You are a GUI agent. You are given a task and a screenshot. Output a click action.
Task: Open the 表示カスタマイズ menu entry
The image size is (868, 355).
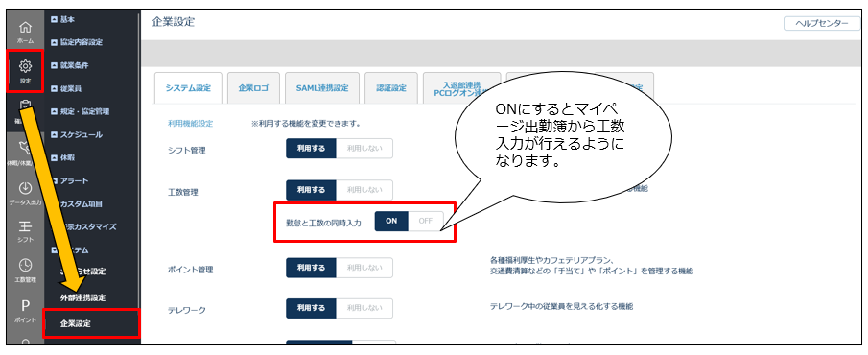[x=88, y=227]
